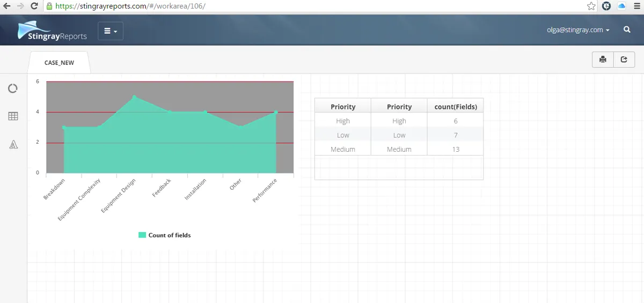This screenshot has width=644, height=303.
Task: Open the olga@stingray.com account dropdown
Action: click(577, 30)
